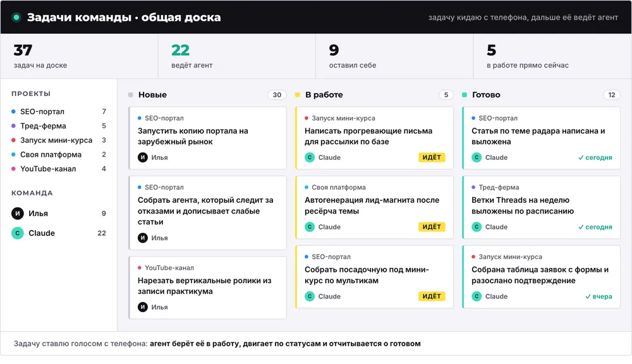This screenshot has width=632, height=364.
Task: Click YouTube-канал tag on 'Нарезать вертикальные ролики' card
Action: [166, 268]
